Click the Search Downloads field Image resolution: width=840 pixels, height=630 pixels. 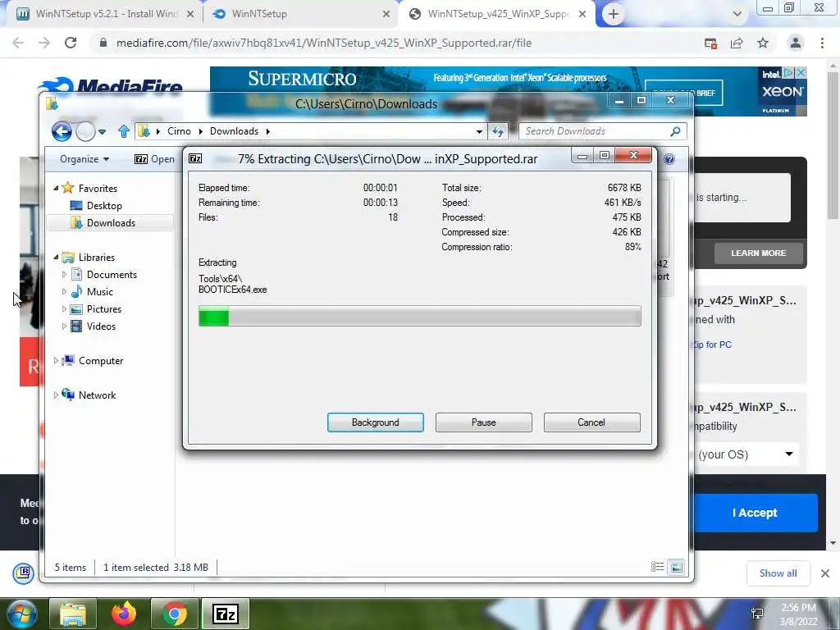coord(595,131)
